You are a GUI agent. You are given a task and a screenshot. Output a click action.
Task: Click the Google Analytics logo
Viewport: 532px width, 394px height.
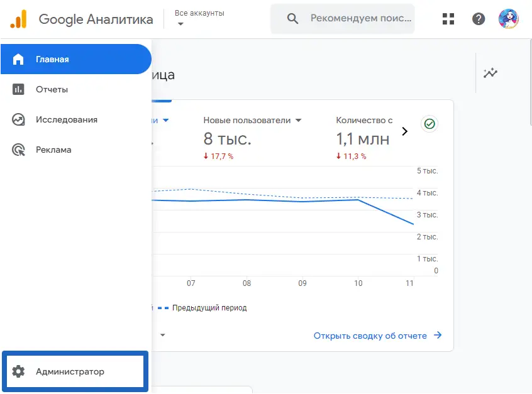pyautogui.click(x=19, y=19)
